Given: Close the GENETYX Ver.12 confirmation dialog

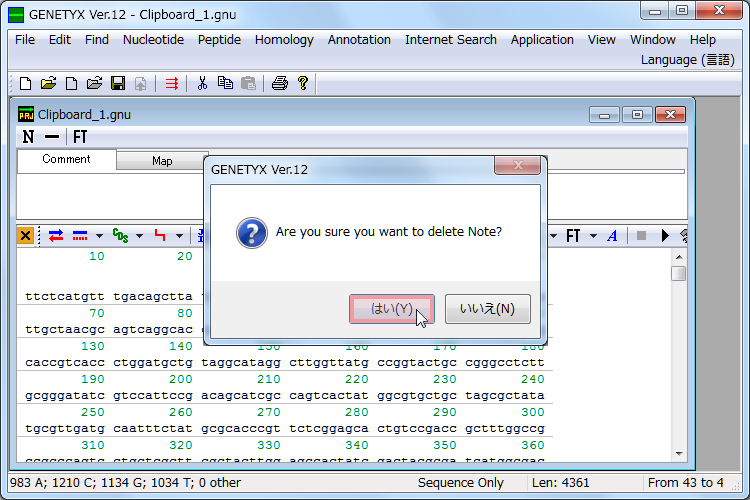Looking at the screenshot, I should pos(518,166).
